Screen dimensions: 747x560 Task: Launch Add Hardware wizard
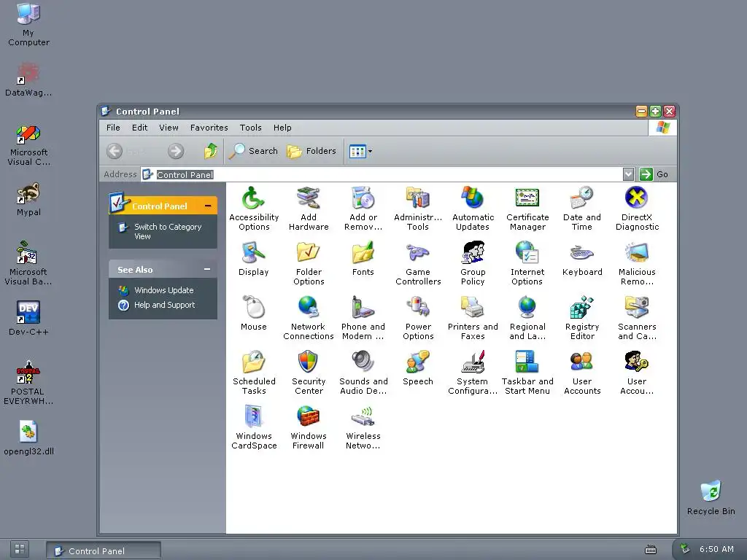point(309,209)
